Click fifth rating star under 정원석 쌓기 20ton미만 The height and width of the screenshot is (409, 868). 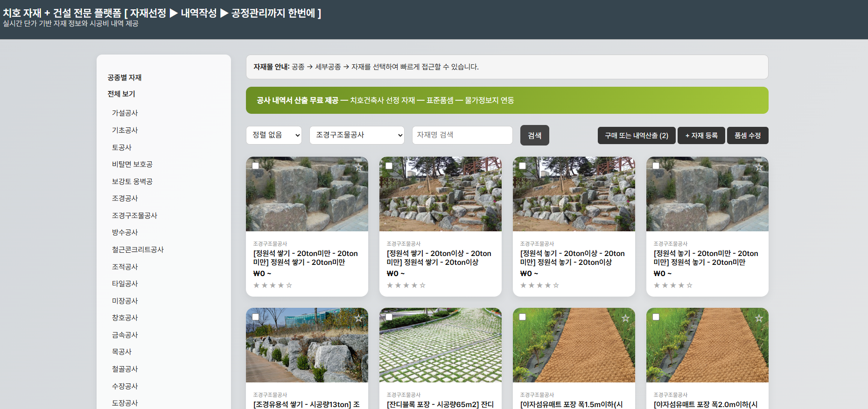coord(289,285)
